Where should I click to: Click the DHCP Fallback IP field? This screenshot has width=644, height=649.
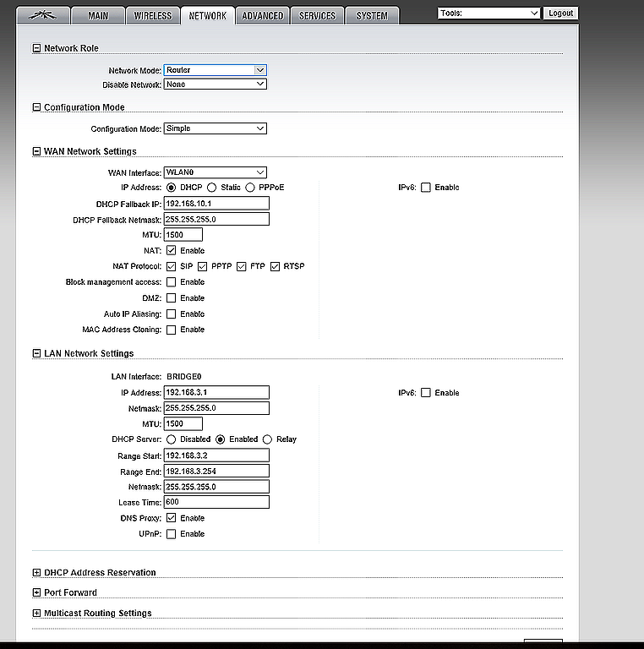[x=216, y=204]
